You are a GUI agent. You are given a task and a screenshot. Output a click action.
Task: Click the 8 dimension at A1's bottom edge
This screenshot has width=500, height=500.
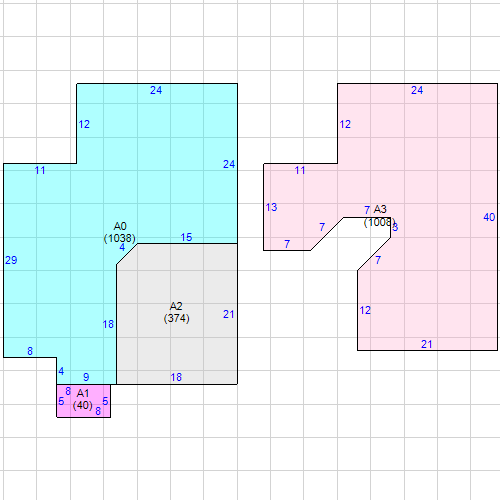(x=98, y=411)
